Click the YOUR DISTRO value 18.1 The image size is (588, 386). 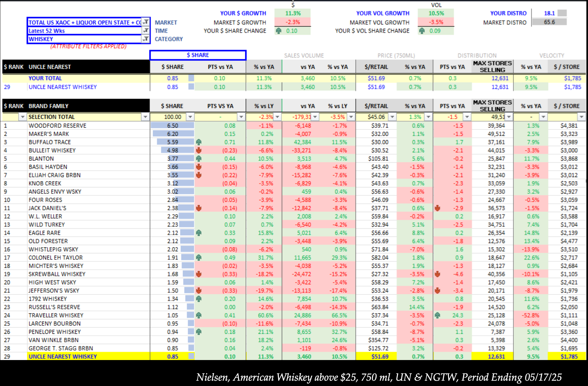pyautogui.click(x=549, y=13)
